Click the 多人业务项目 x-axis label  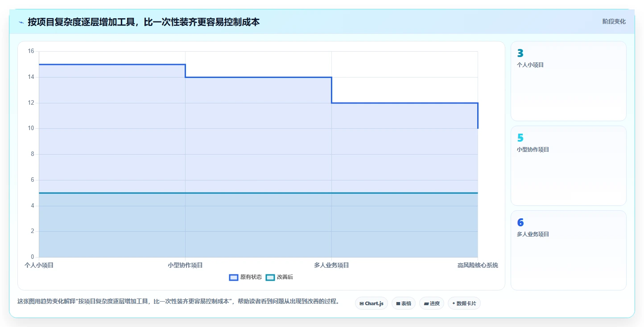click(x=331, y=265)
